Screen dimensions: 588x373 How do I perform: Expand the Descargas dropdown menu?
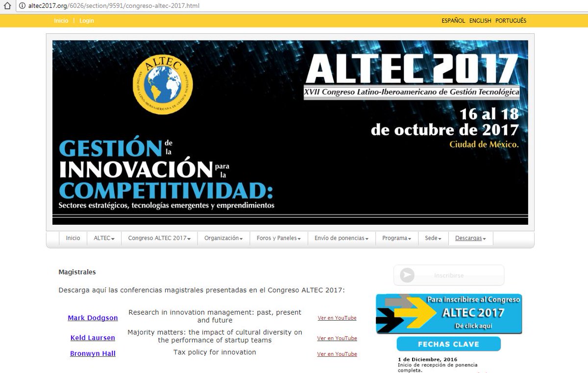[x=470, y=238]
